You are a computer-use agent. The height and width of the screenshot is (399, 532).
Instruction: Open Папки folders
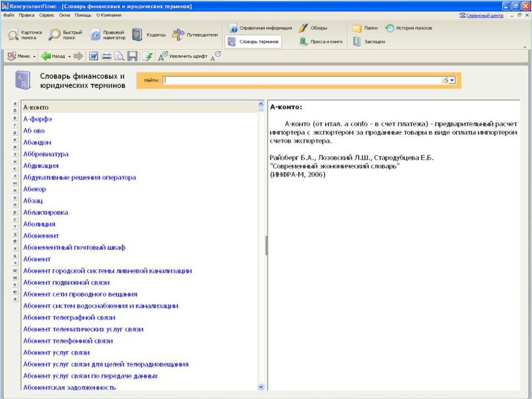(x=365, y=28)
